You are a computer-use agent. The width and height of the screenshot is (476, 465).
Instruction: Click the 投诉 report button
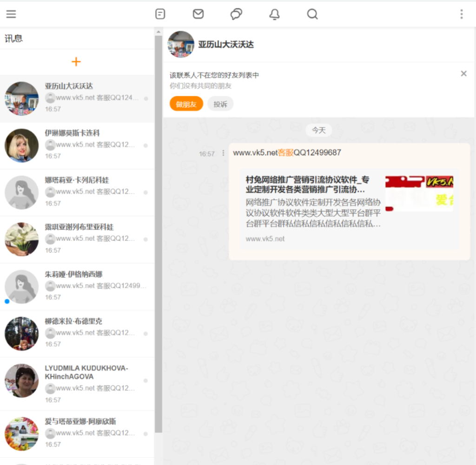pos(220,104)
